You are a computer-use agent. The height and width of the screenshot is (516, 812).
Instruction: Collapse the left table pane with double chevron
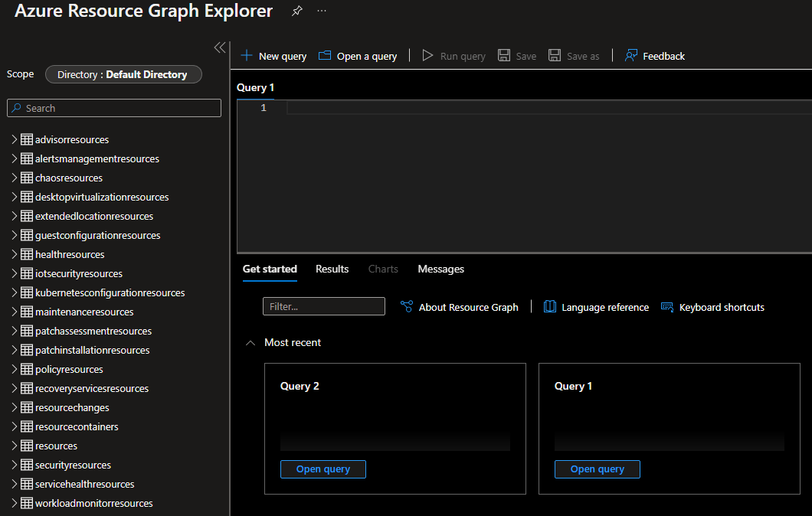220,47
